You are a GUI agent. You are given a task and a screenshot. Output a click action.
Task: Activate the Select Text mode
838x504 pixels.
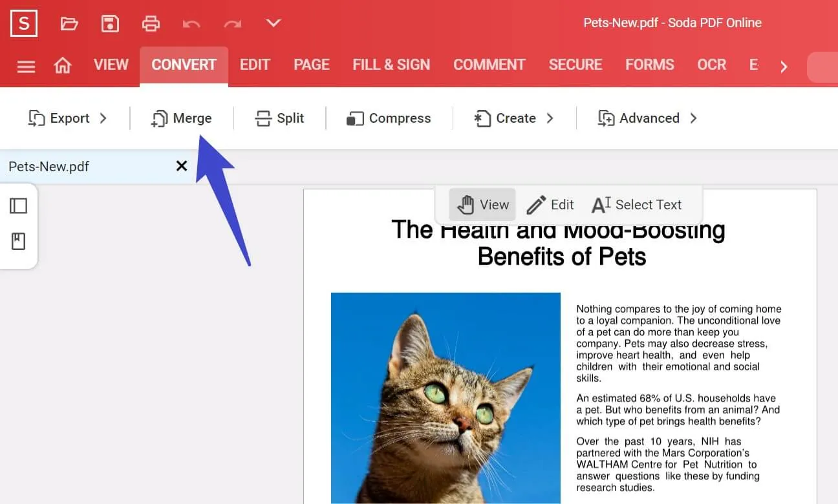636,204
